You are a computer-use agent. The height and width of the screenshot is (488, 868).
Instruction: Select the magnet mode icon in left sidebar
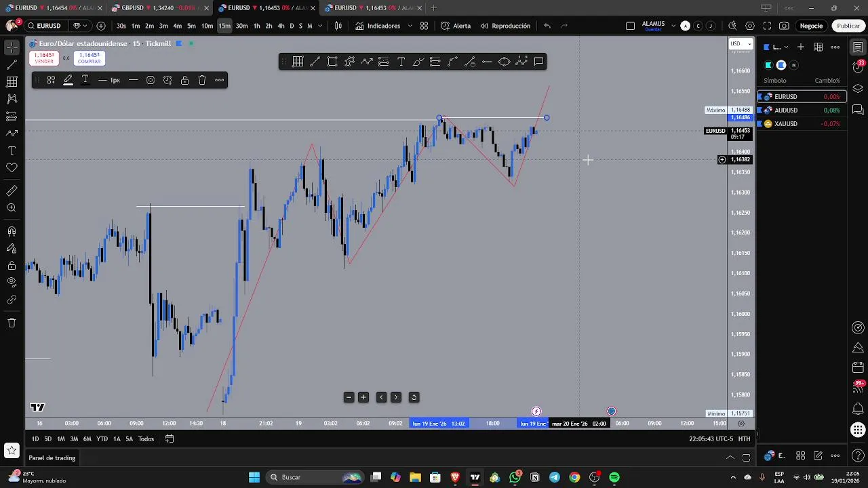pos(12,231)
